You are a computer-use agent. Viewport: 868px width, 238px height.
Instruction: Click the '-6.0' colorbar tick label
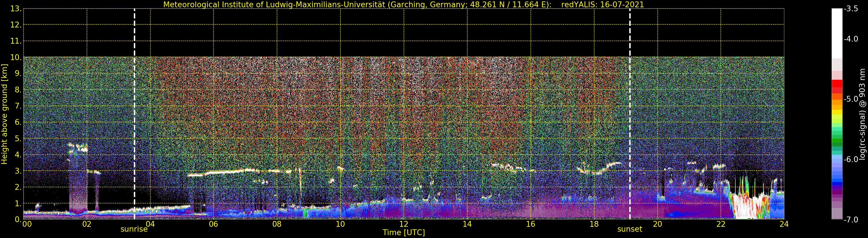point(851,159)
